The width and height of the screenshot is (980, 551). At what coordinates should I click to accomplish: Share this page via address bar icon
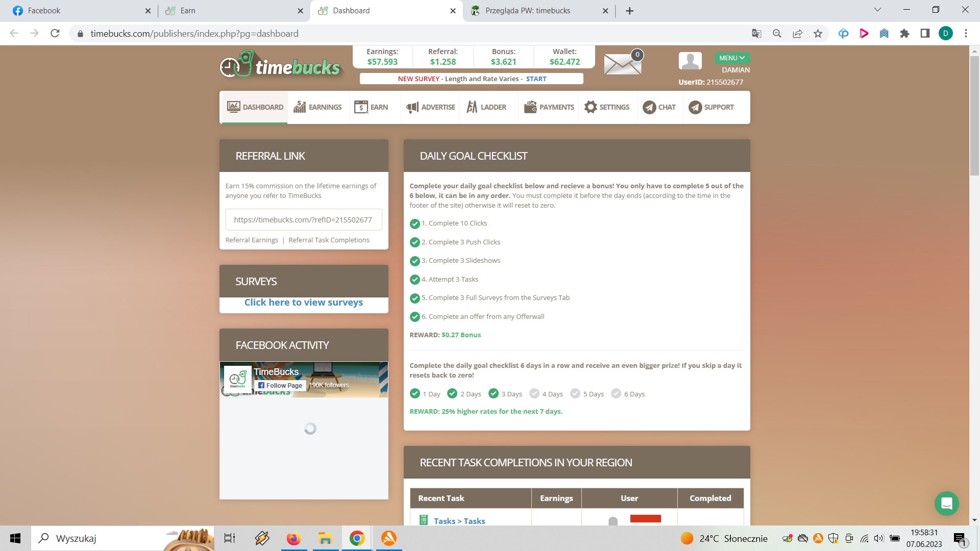pyautogui.click(x=797, y=34)
